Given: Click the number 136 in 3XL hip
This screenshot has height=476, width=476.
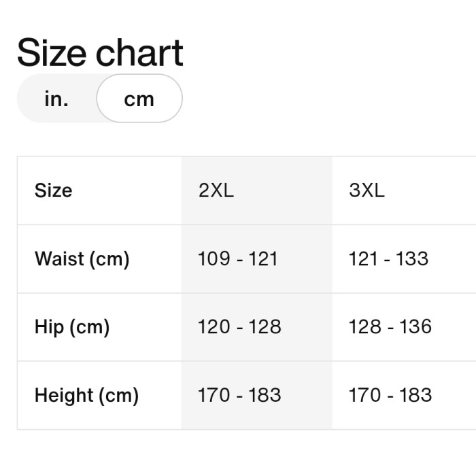Looking at the screenshot, I should coord(415,326).
